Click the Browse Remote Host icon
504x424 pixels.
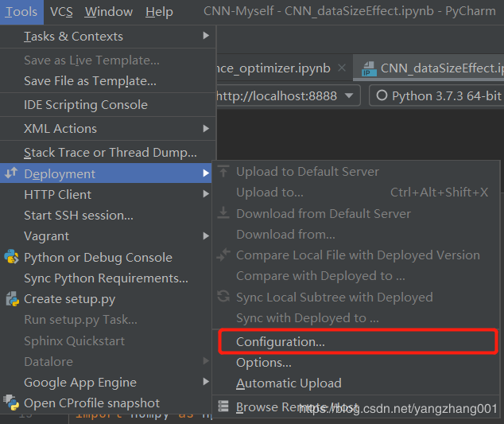pyautogui.click(x=223, y=406)
